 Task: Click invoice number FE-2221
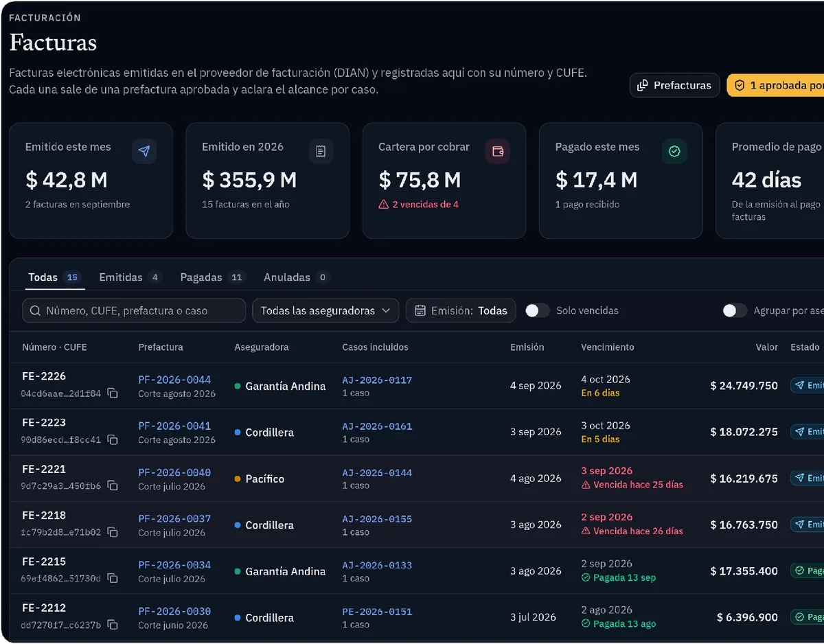tap(44, 469)
